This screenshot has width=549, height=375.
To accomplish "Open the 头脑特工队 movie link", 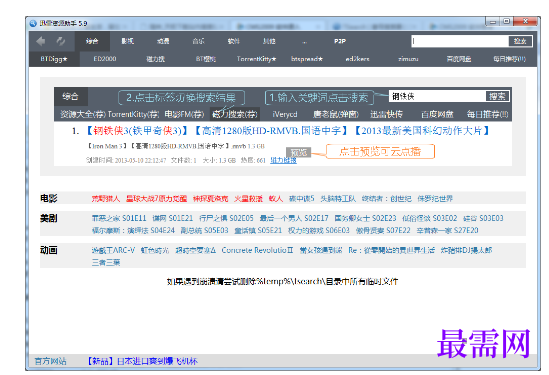I will [x=338, y=199].
